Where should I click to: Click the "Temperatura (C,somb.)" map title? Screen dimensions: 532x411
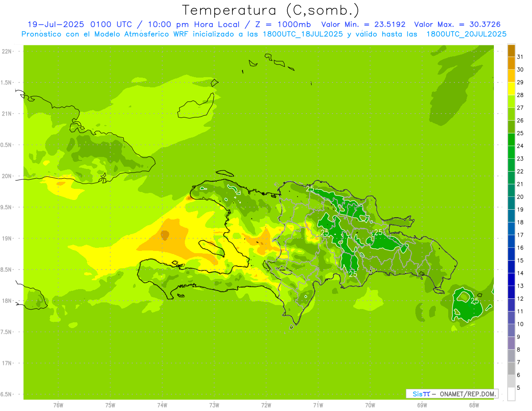[271, 10]
